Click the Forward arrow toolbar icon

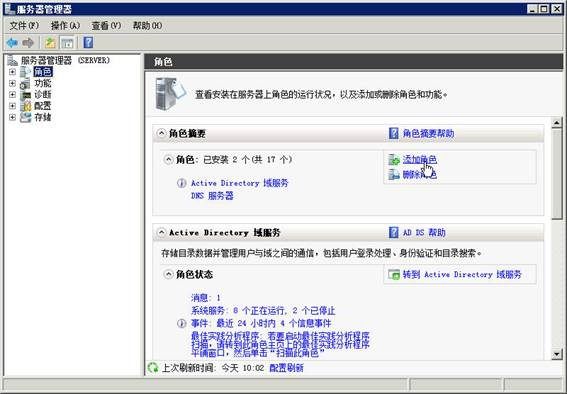point(28,43)
